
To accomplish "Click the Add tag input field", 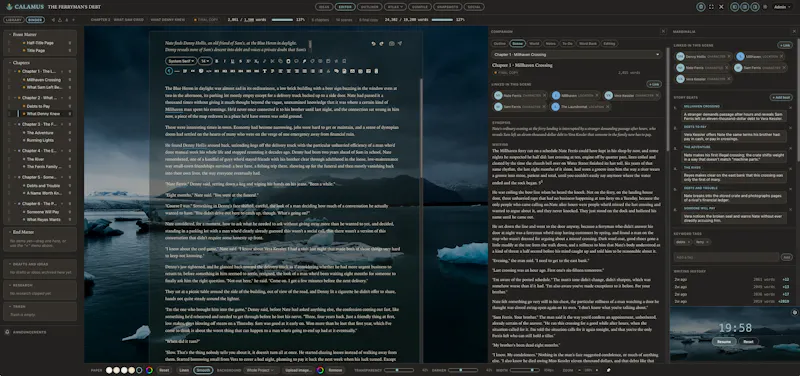I will pos(727,257).
